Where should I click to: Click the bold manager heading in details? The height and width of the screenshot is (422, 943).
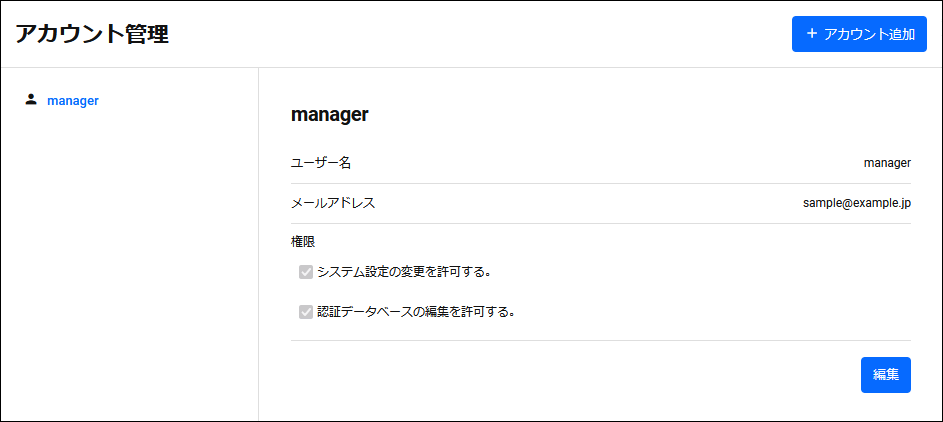330,115
